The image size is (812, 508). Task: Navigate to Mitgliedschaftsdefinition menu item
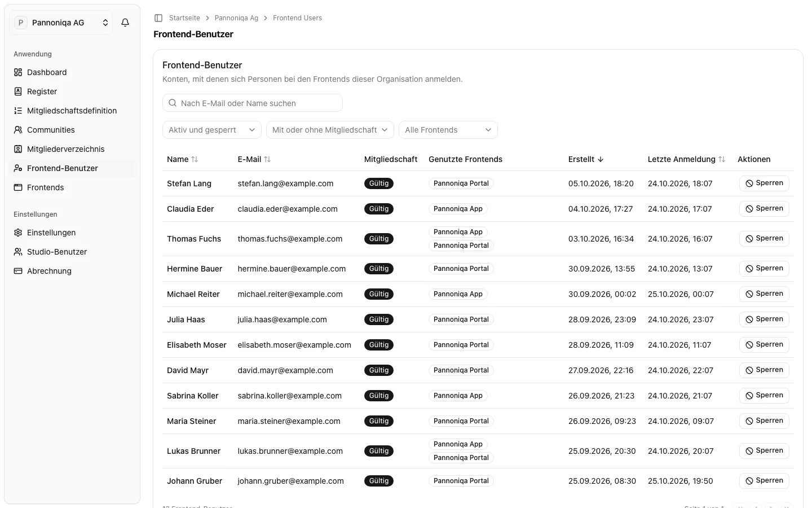point(72,111)
